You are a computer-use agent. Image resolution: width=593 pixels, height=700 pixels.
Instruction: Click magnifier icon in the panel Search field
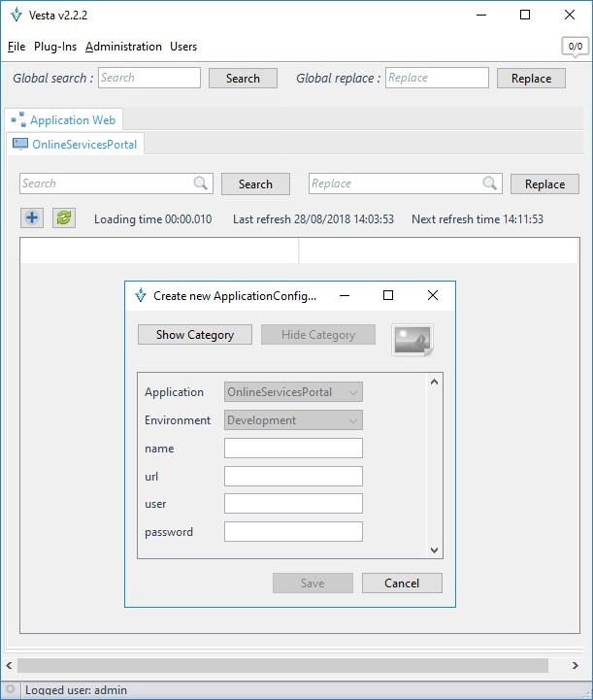[x=201, y=183]
